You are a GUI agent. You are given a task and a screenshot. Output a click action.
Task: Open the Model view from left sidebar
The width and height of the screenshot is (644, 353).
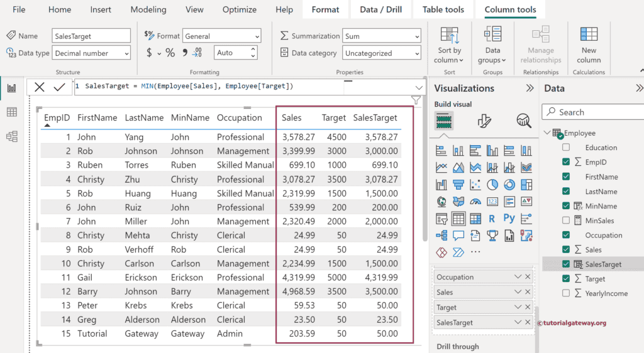[x=11, y=136]
